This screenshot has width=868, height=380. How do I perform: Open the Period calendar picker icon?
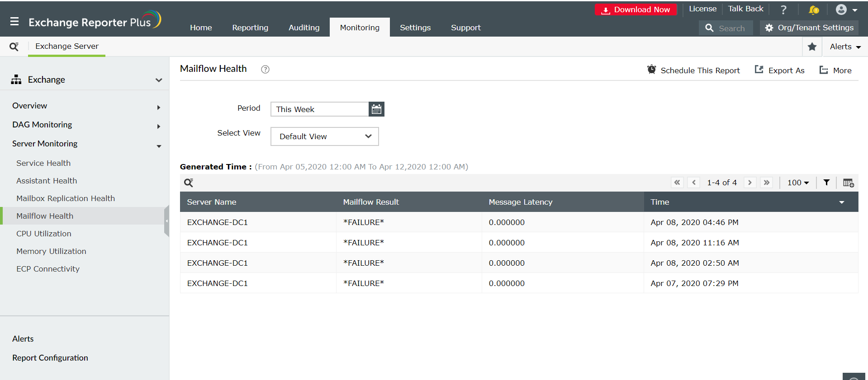click(x=376, y=109)
